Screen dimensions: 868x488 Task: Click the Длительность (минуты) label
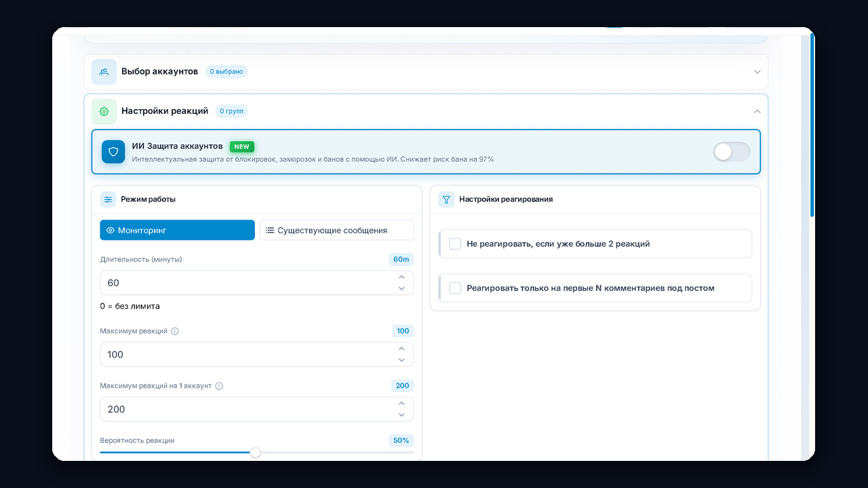point(141,260)
